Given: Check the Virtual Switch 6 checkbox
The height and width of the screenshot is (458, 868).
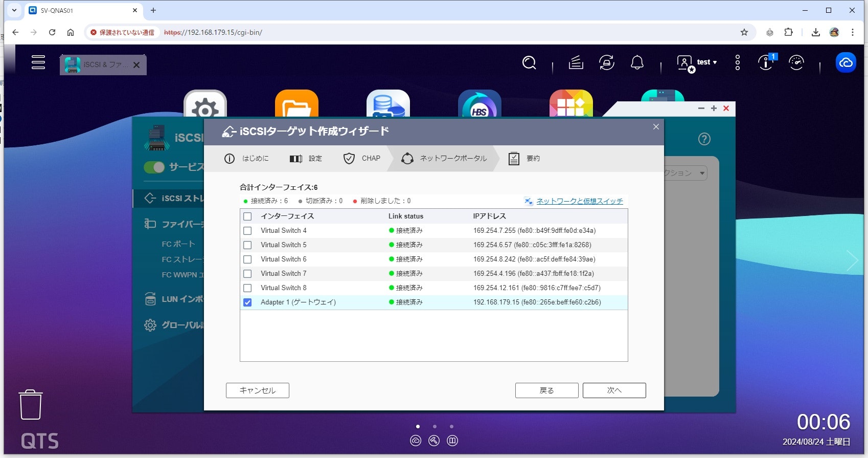Looking at the screenshot, I should point(247,259).
